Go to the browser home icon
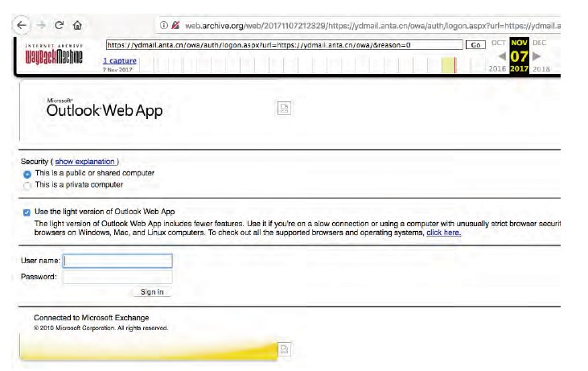Screen dimensions: 588x371 tap(77, 25)
